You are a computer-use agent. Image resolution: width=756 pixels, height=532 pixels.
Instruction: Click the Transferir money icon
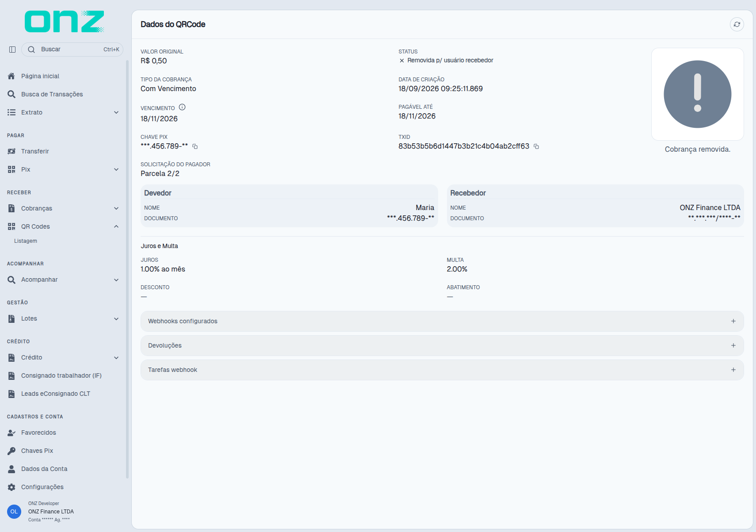11,151
